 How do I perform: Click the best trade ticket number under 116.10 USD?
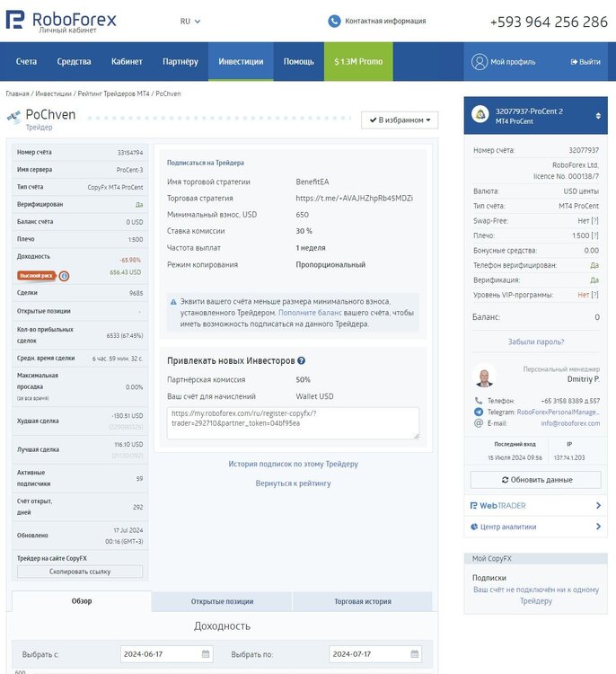click(128, 456)
